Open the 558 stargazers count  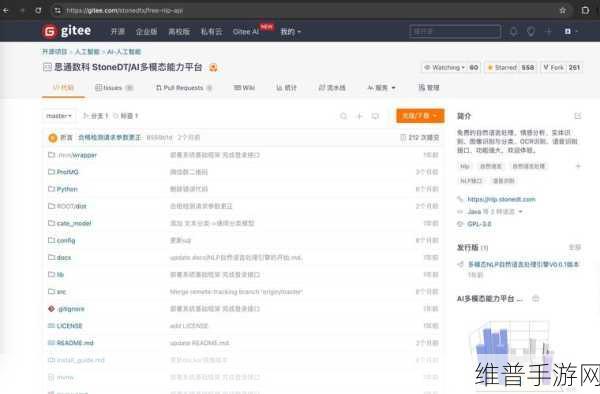pos(528,68)
